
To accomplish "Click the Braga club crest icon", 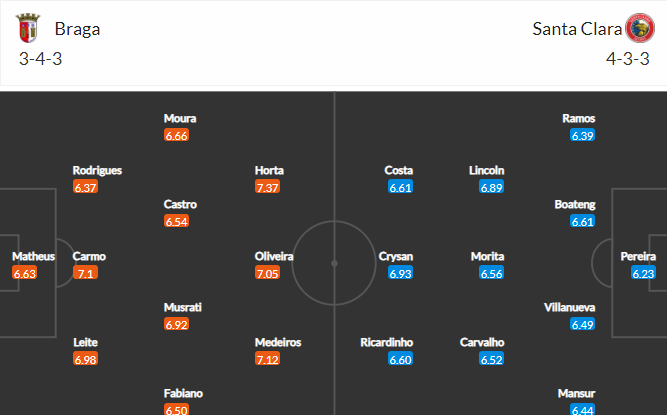I will pyautogui.click(x=27, y=28).
